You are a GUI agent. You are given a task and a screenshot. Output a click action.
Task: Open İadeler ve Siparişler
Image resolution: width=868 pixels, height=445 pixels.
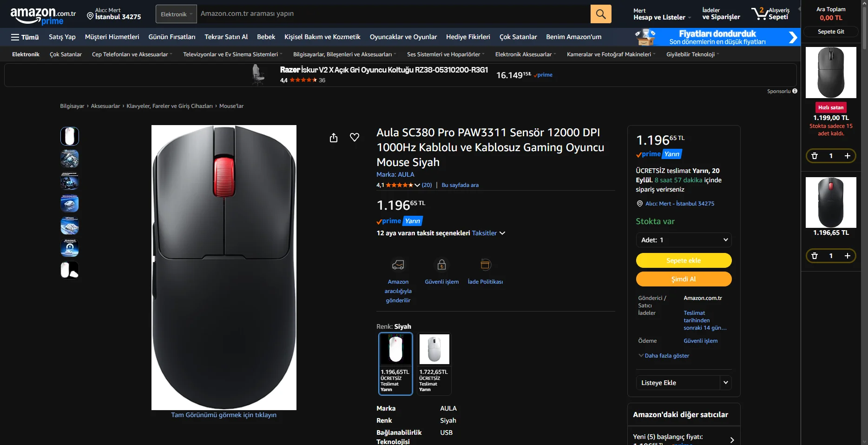tap(721, 14)
